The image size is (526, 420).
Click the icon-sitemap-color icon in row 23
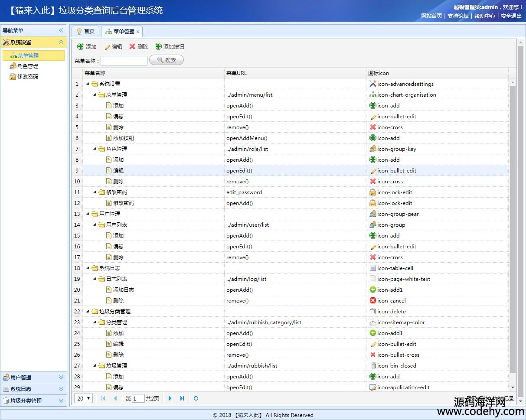372,322
